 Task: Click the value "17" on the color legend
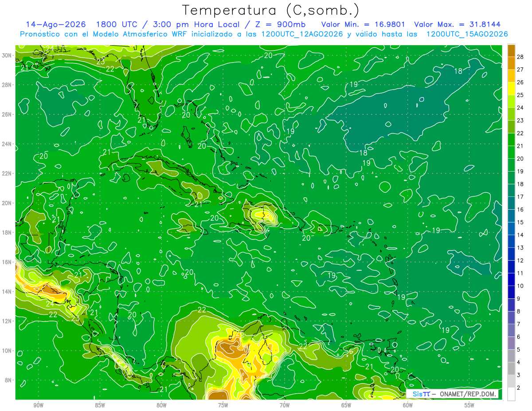(520, 197)
